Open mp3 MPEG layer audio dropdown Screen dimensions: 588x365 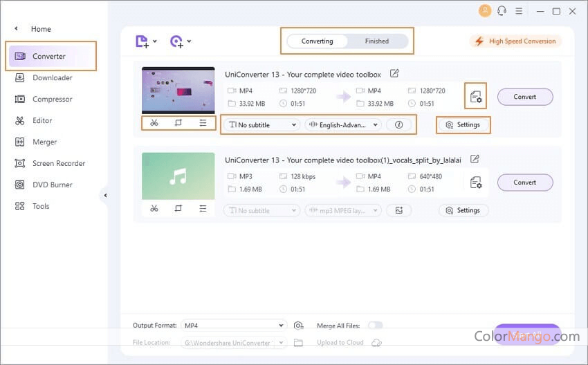click(343, 210)
